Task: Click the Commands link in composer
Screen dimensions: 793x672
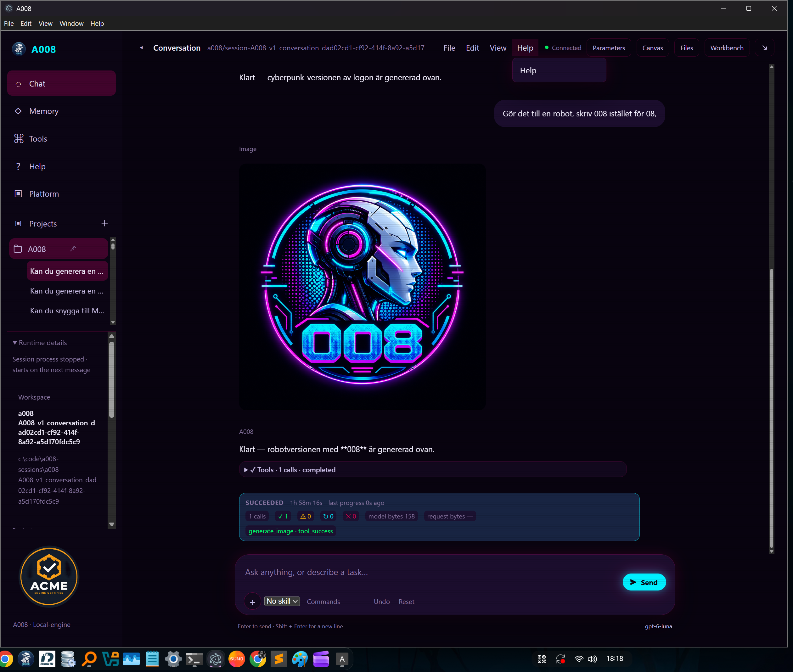Action: (323, 602)
